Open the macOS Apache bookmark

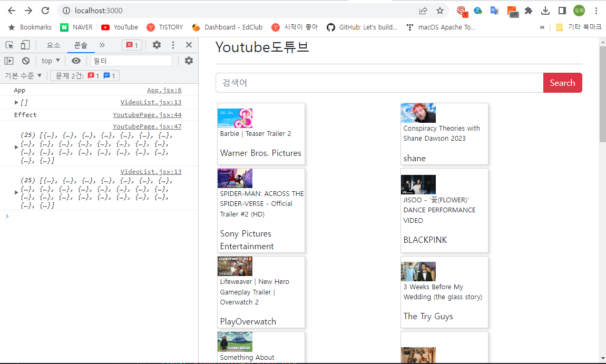click(x=441, y=27)
